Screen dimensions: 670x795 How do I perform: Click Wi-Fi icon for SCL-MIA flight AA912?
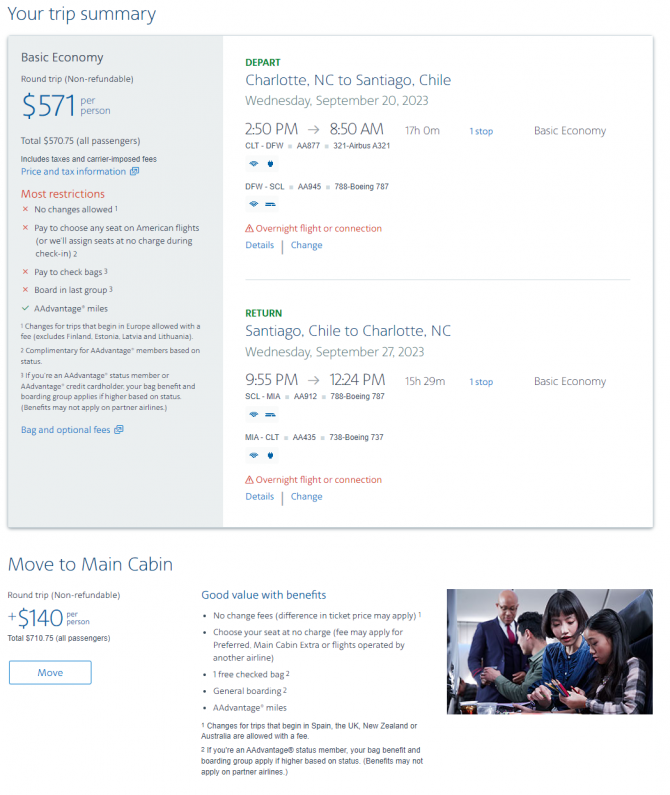tap(254, 414)
